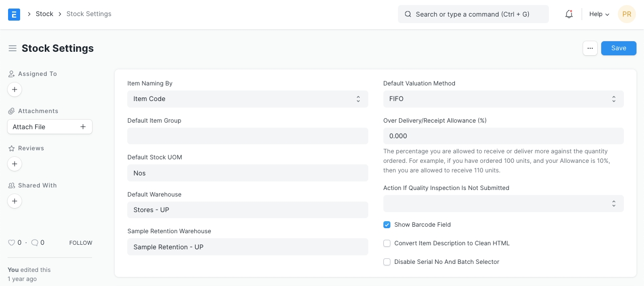This screenshot has height=286, width=644.
Task: Share document via Shared With plus
Action: (x=15, y=201)
